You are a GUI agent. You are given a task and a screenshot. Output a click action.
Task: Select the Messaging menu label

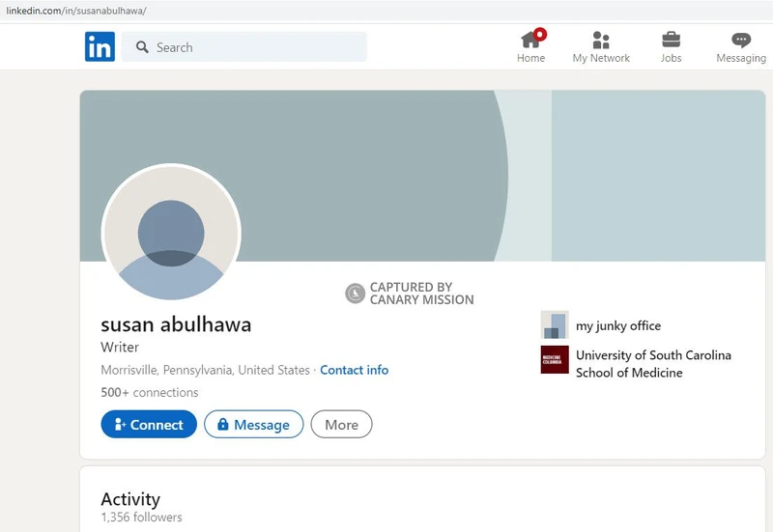[x=741, y=58]
